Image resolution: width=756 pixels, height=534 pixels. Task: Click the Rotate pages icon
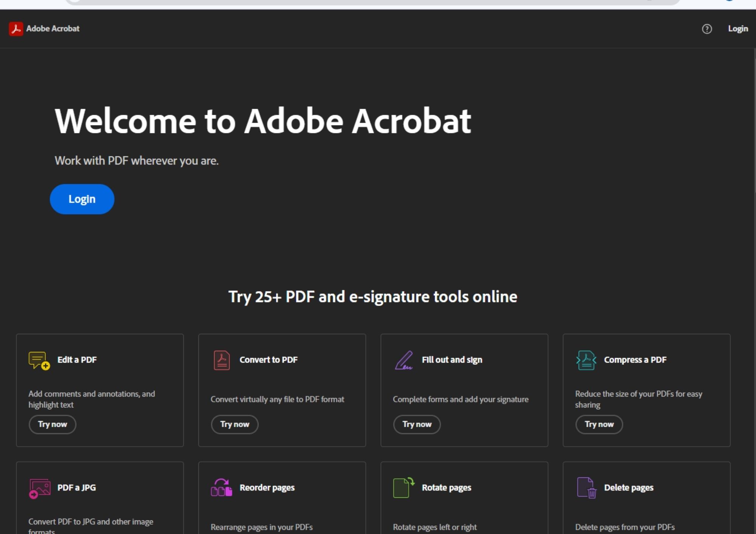tap(404, 488)
